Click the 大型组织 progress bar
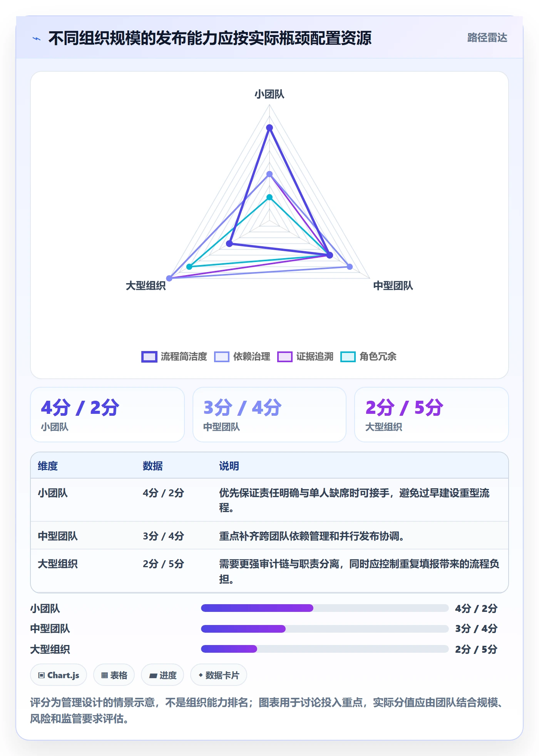 [325, 649]
